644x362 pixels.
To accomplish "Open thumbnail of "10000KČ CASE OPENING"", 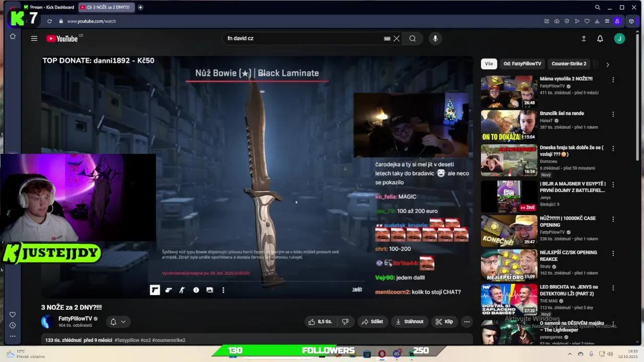I will (x=509, y=230).
